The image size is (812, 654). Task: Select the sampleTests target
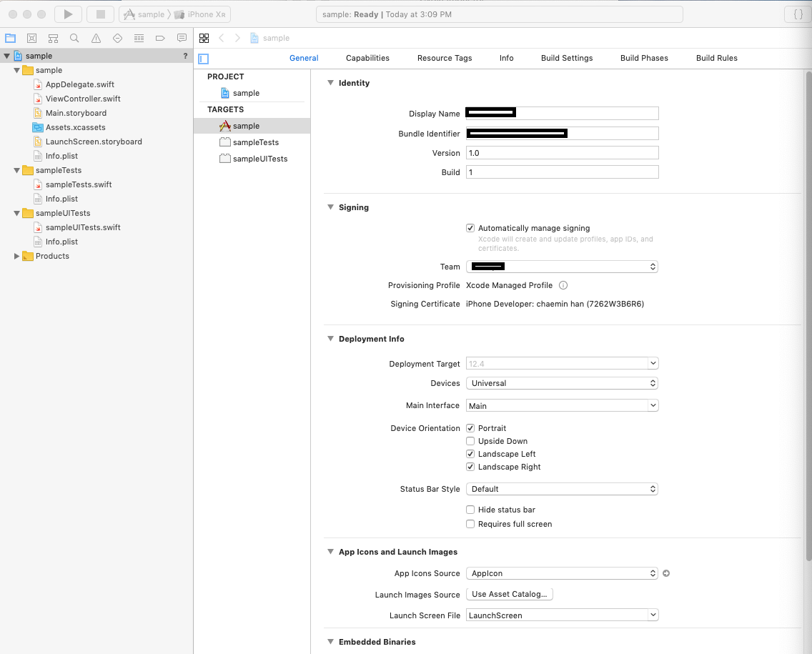coord(255,142)
